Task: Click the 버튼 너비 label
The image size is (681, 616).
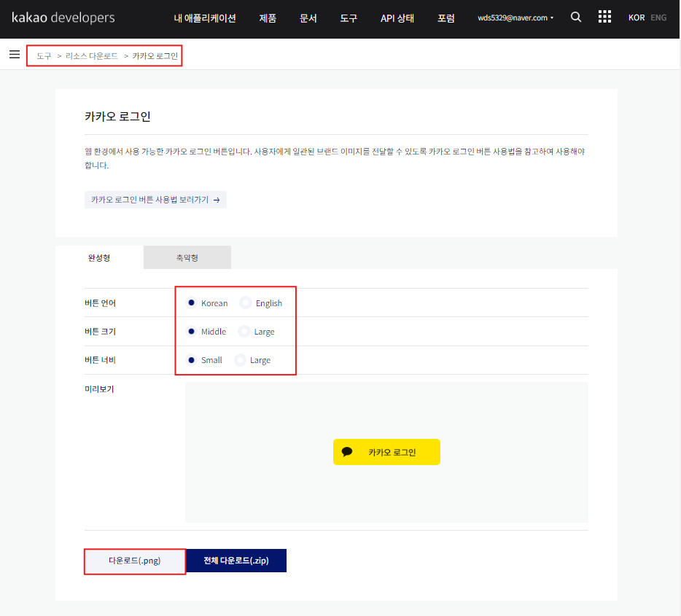Action: [x=101, y=360]
